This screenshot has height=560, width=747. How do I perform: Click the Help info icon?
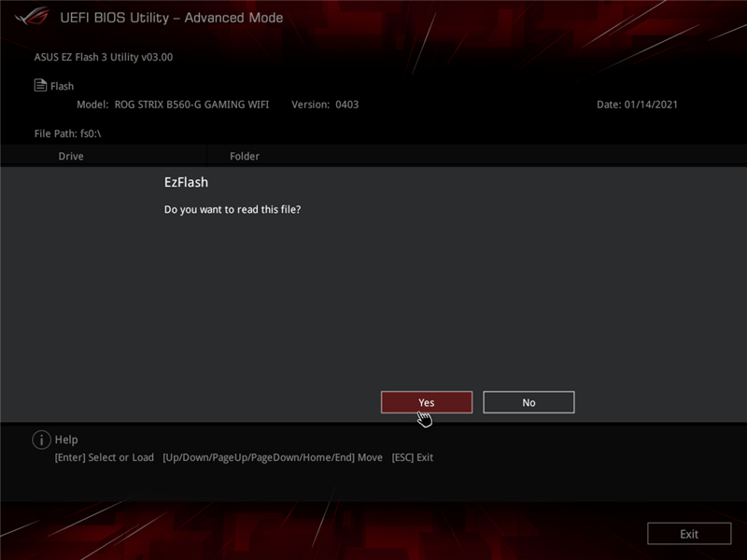click(41, 440)
